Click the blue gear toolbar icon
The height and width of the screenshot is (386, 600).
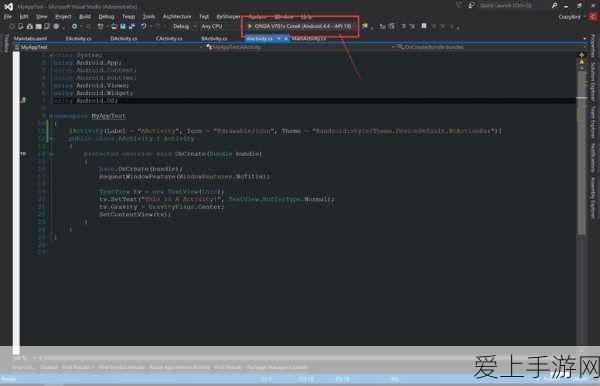click(x=74, y=26)
